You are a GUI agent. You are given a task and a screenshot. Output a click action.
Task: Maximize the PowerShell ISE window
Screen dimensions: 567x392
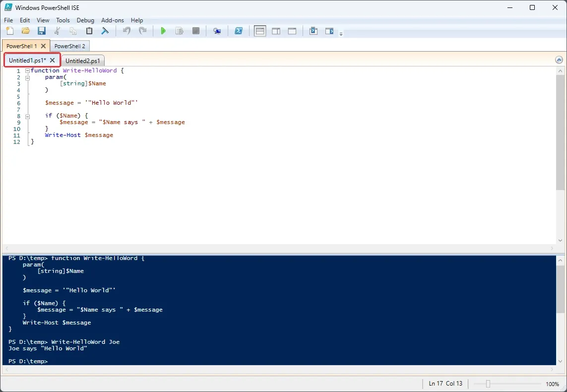click(x=532, y=7)
